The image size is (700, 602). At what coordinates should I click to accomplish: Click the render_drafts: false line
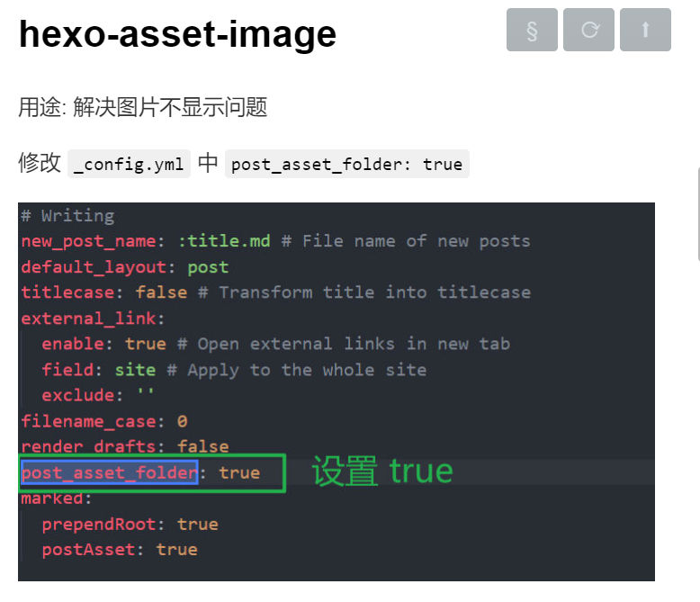[125, 446]
